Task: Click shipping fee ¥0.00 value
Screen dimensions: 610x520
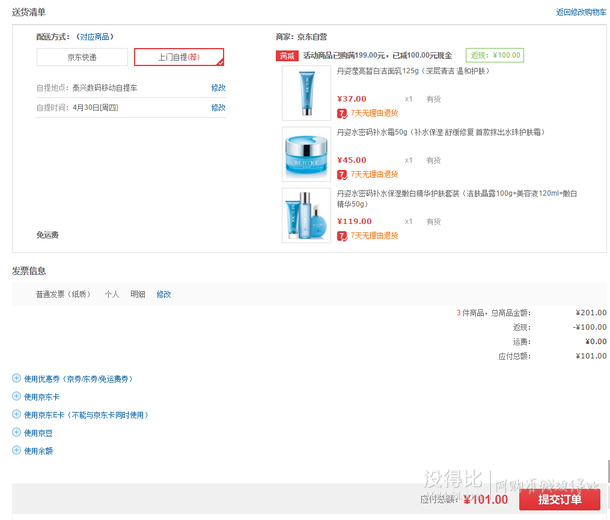Action: pos(596,341)
